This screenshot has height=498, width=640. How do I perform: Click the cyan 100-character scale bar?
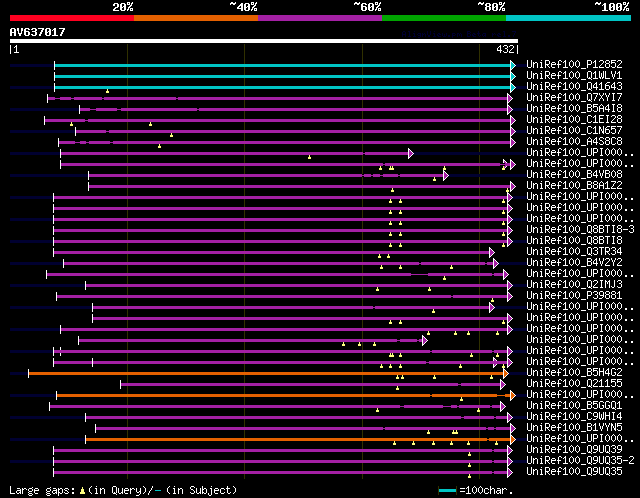pos(447,490)
